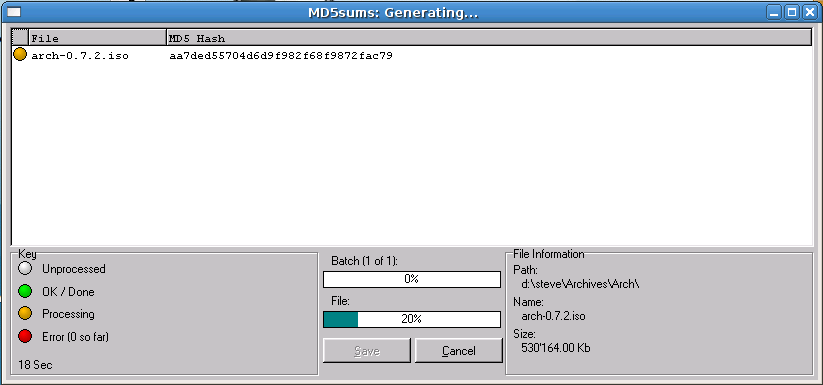Click the File column header

[97, 38]
